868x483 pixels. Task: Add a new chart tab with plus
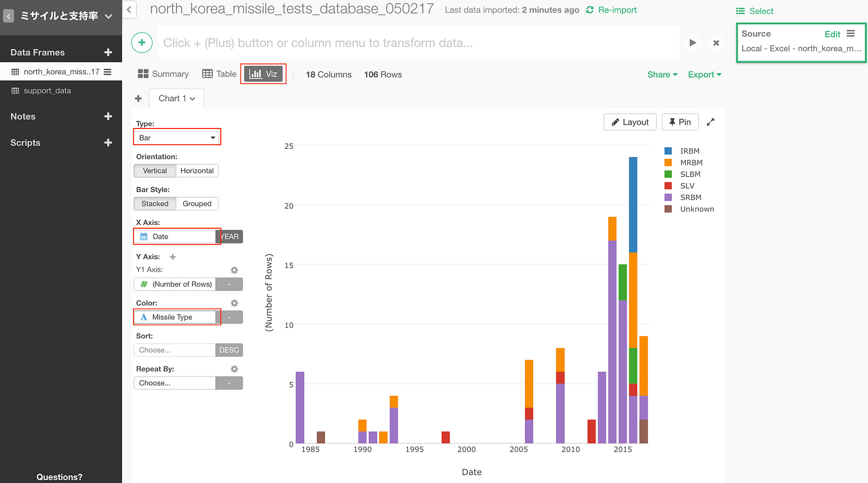(x=138, y=99)
